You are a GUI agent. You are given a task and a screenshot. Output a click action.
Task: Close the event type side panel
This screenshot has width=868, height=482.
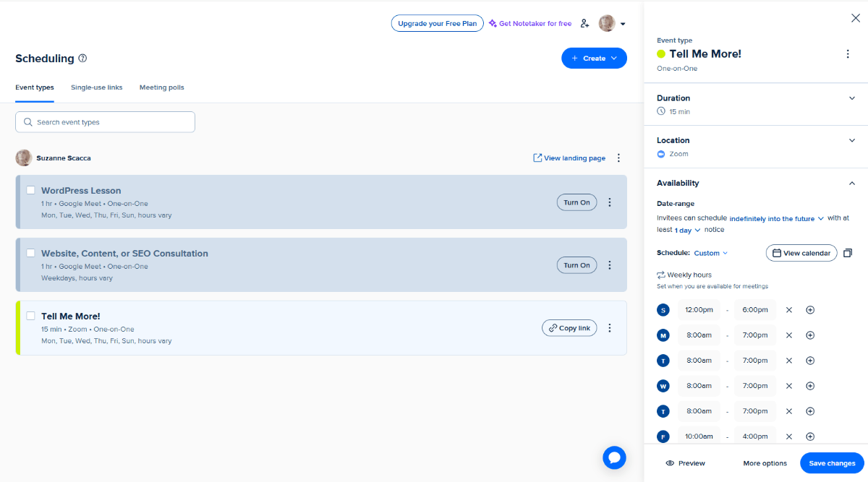tap(855, 18)
